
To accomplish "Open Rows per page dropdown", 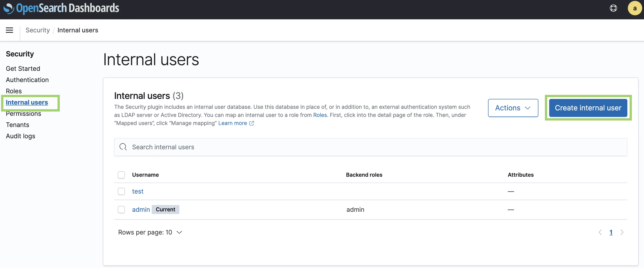I will tap(150, 232).
